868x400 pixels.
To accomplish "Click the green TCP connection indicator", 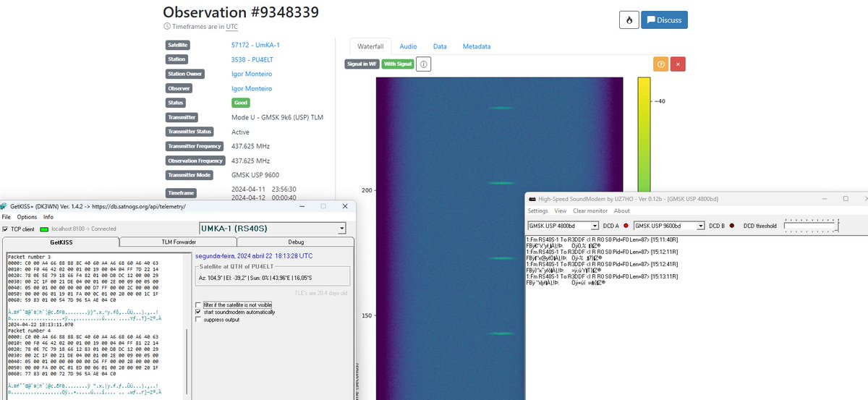I will (43, 229).
